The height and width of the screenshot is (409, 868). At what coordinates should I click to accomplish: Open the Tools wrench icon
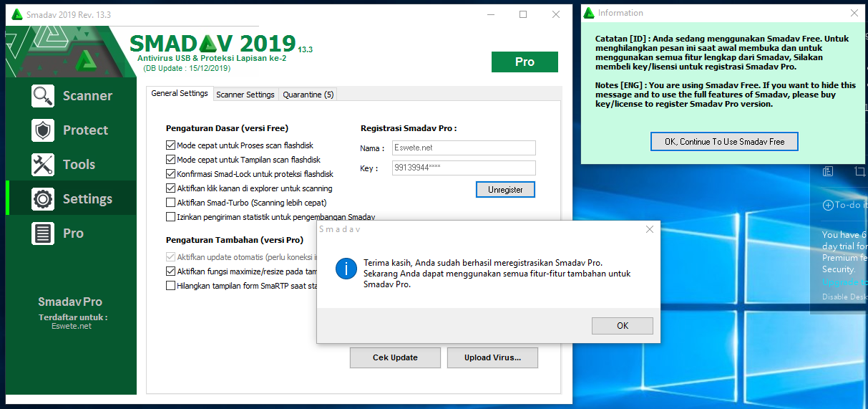pyautogui.click(x=43, y=164)
